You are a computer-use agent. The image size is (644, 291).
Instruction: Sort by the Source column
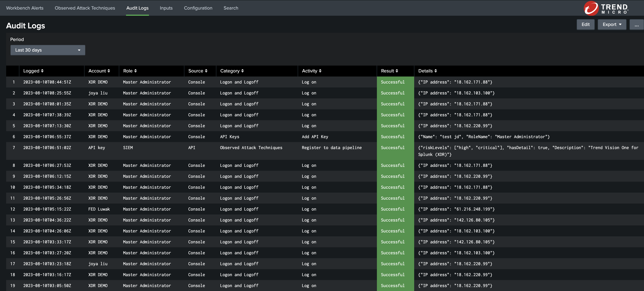pos(198,71)
